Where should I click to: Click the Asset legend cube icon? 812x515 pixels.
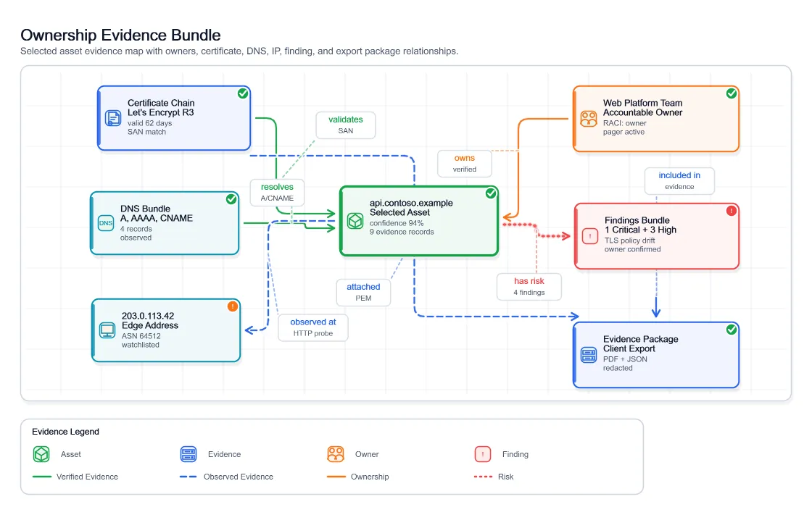coord(41,454)
